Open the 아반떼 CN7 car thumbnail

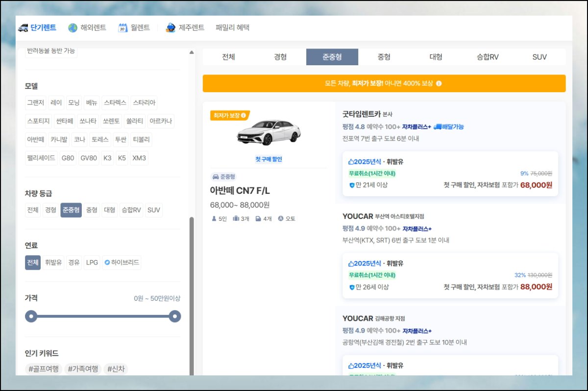click(x=269, y=131)
